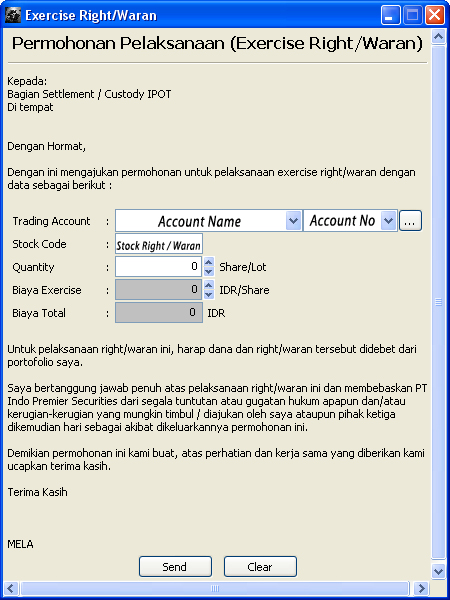450x600 pixels.
Task: Click the horizontal scrollbar right arrow
Action: point(421,588)
